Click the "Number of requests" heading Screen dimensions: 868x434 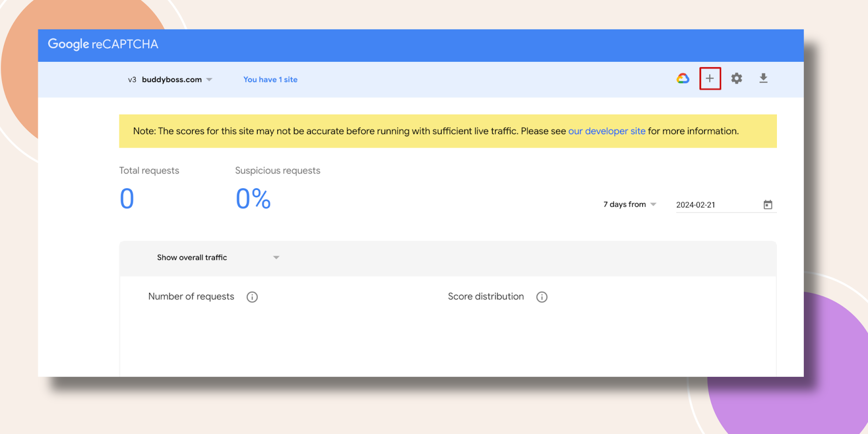point(191,297)
